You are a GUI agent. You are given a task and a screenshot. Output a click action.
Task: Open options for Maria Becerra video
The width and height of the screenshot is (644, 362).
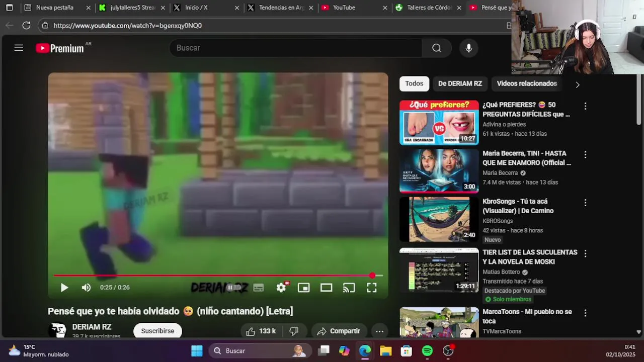click(x=585, y=154)
